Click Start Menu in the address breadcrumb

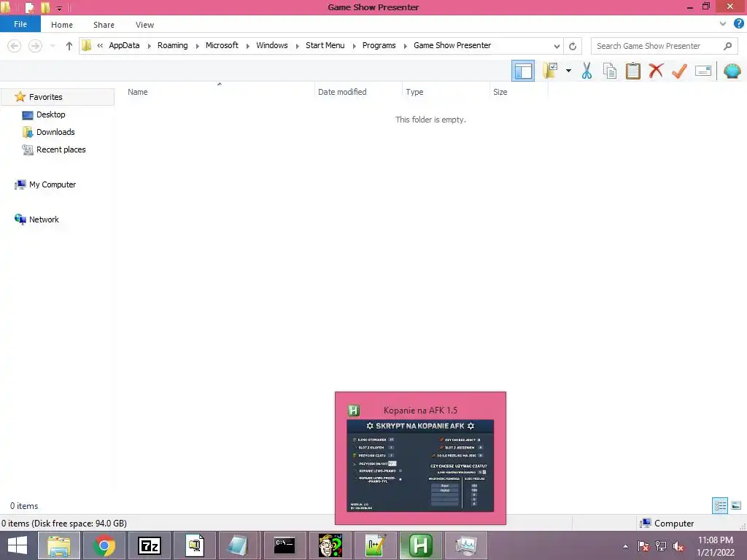tap(325, 45)
